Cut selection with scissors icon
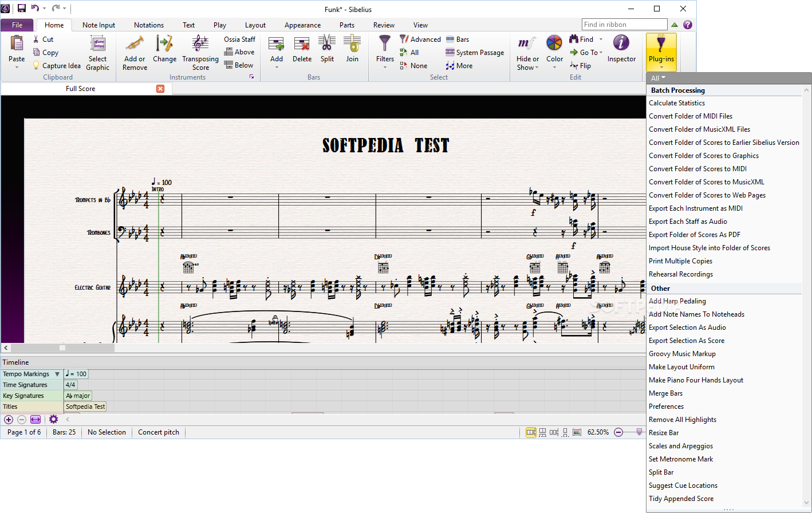This screenshot has height=513, width=812. [36, 40]
